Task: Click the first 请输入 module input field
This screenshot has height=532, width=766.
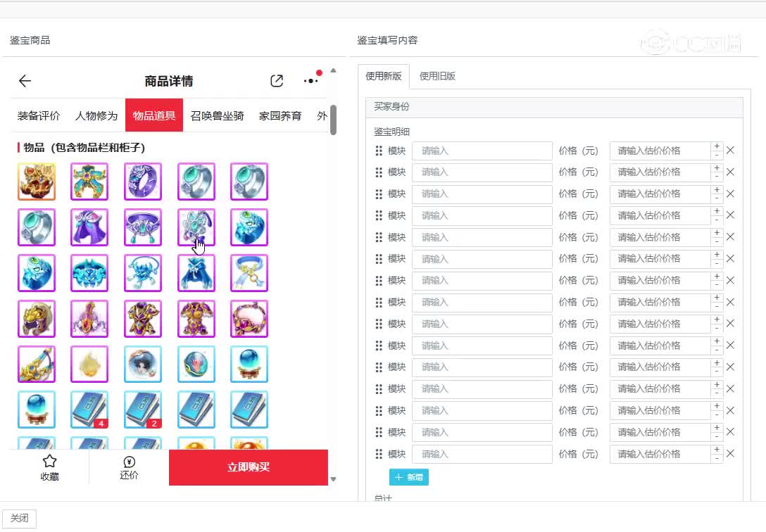Action: tap(482, 151)
